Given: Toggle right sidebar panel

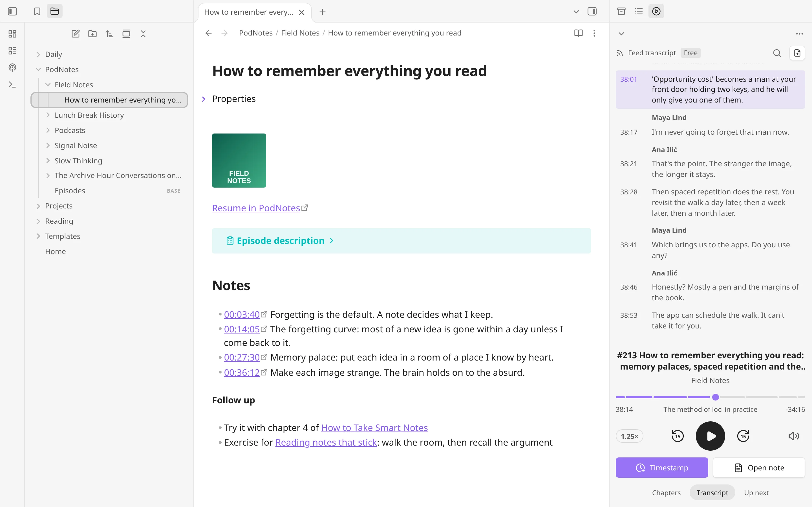Looking at the screenshot, I should tap(592, 12).
